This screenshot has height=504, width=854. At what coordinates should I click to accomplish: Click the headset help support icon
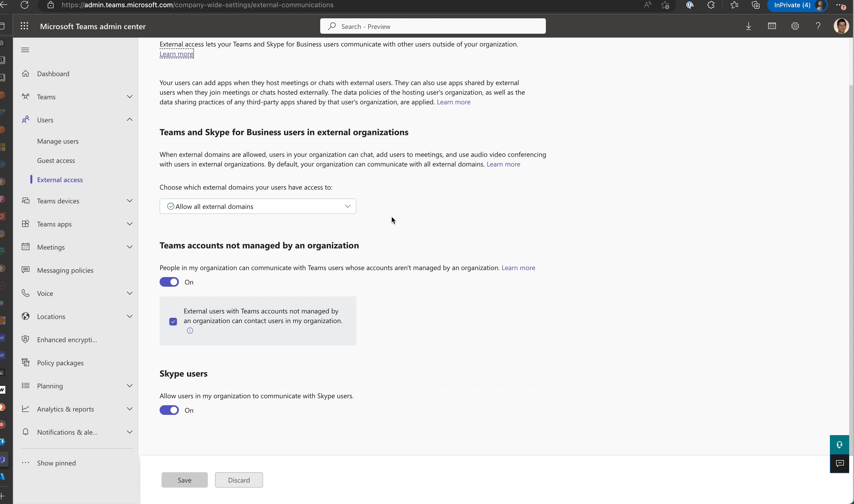pos(840,444)
